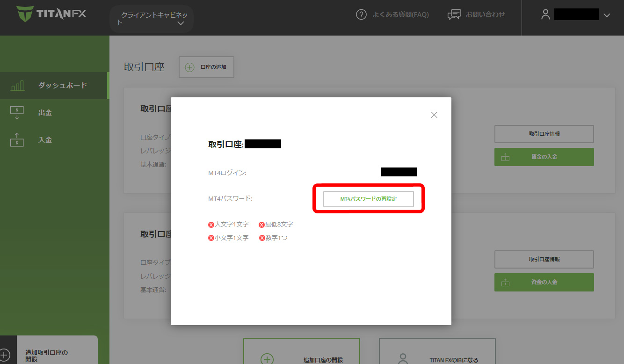
Task: Click the plus icon beside 追加取引口座の開設
Action: (4, 356)
